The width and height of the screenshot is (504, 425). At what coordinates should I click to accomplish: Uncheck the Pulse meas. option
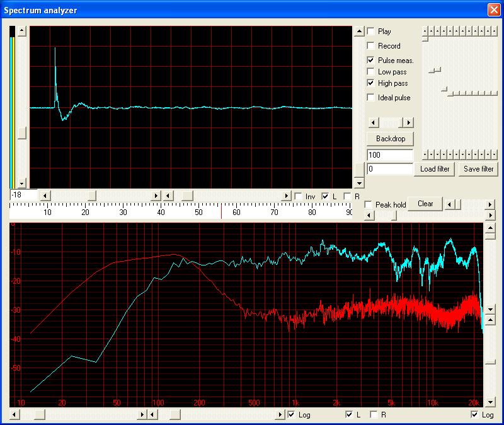[370, 60]
